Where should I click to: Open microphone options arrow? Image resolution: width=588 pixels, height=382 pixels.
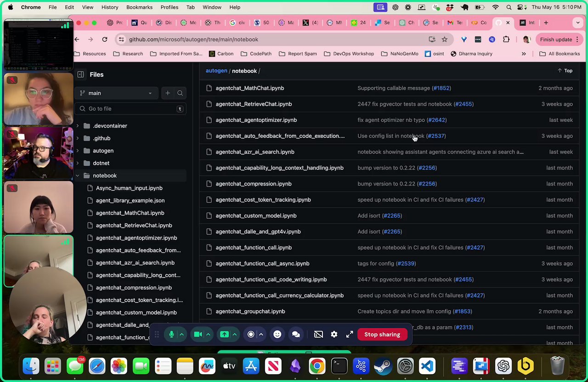coord(182,334)
